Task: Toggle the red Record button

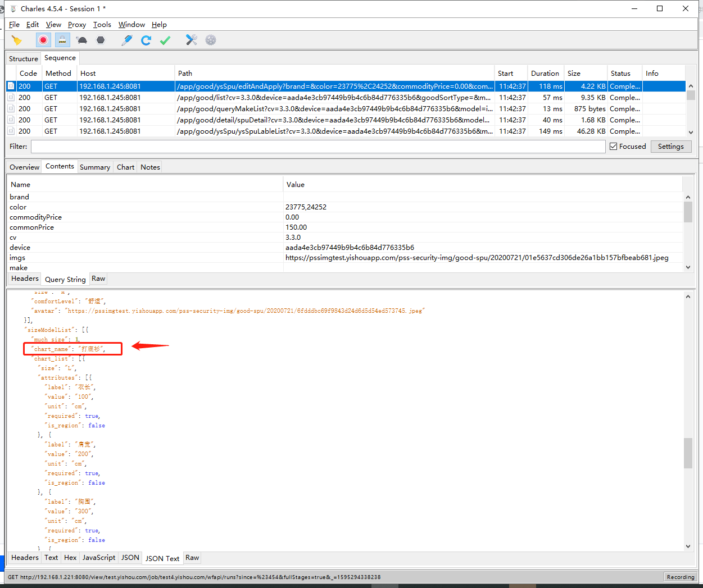Action: click(43, 40)
